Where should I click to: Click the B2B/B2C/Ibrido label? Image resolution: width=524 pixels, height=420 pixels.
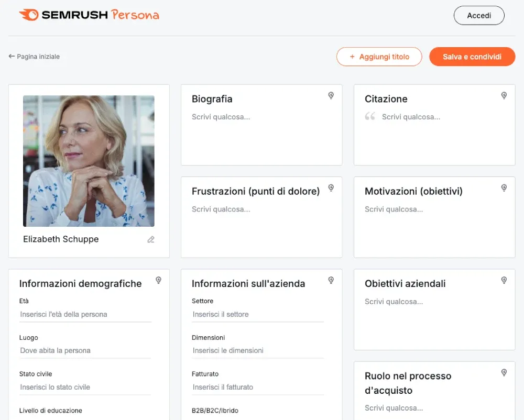215,411
